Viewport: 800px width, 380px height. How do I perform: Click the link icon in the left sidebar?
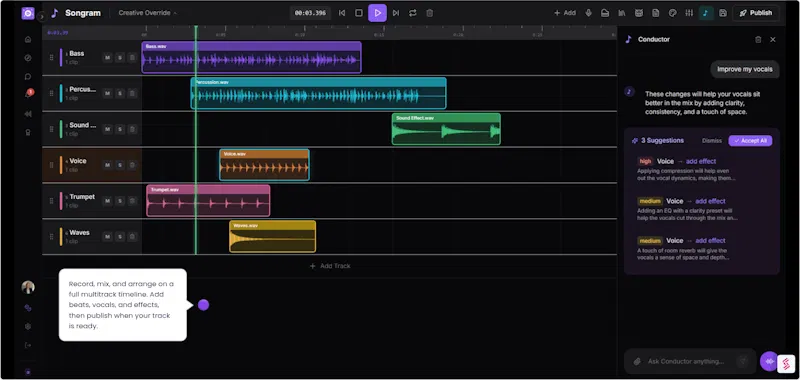28,308
